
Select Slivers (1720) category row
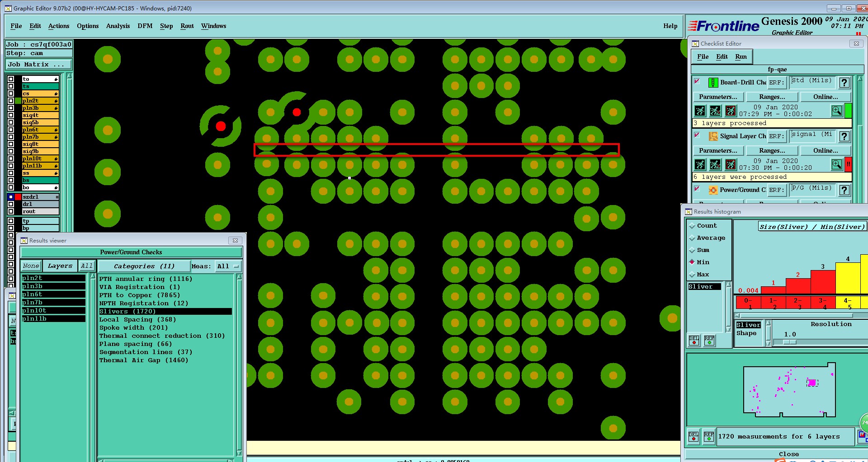(165, 312)
